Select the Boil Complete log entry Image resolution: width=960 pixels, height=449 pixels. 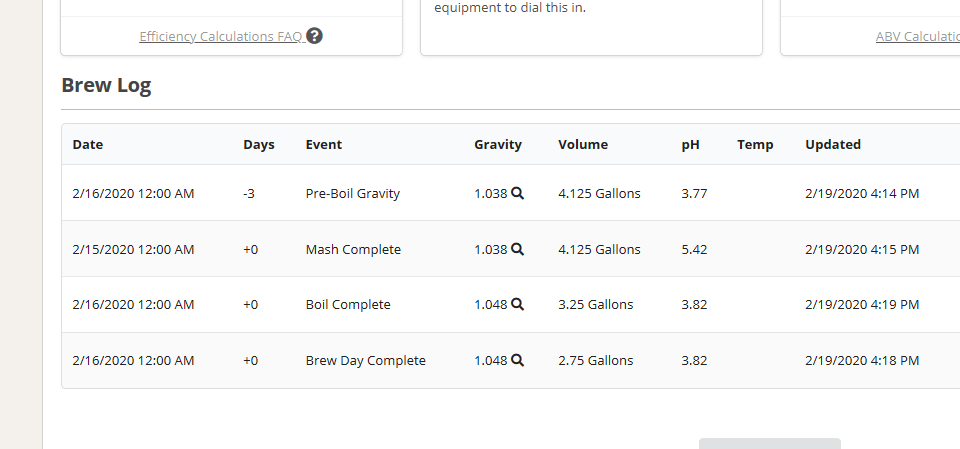348,305
